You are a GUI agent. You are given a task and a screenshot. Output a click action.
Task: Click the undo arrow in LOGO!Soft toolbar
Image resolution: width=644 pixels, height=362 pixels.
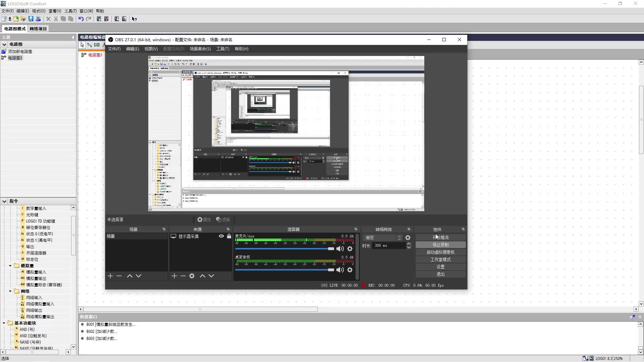(81, 19)
